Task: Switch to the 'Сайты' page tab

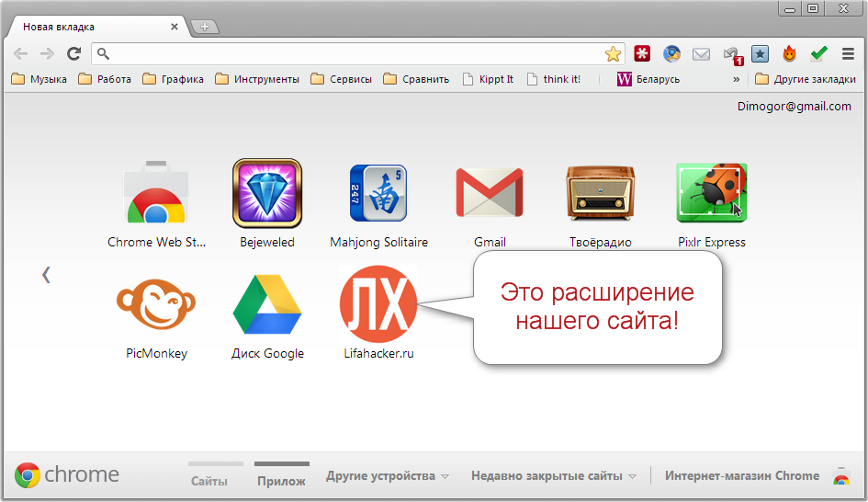Action: [209, 480]
